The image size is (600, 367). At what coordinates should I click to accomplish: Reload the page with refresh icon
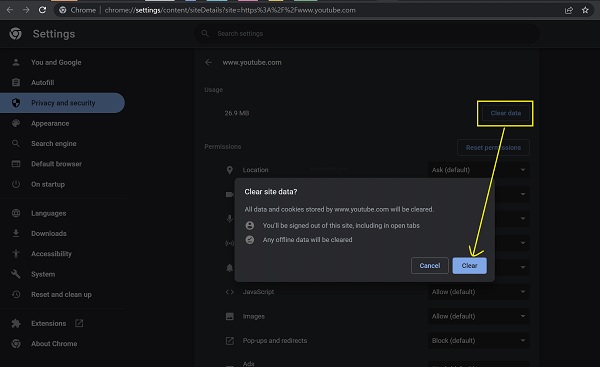(42, 10)
